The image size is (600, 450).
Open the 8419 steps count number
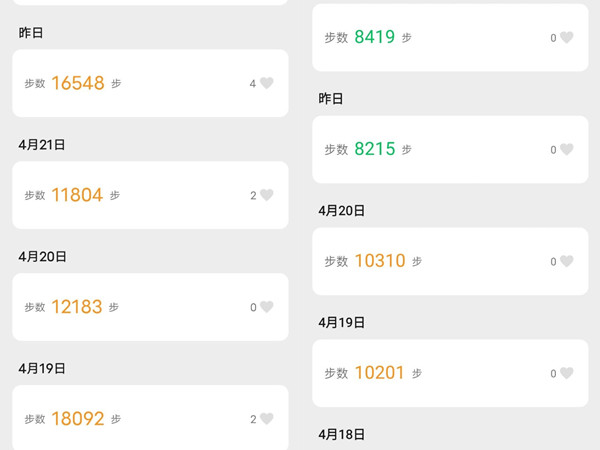(375, 38)
